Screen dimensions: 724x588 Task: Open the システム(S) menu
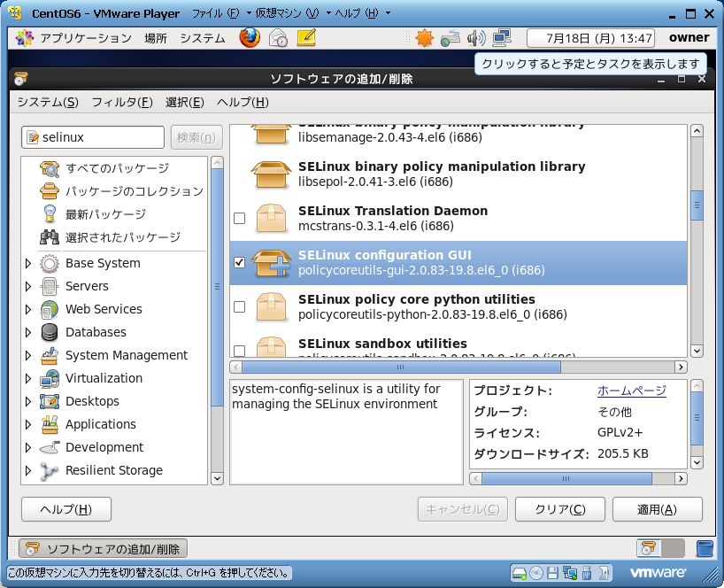[x=48, y=102]
